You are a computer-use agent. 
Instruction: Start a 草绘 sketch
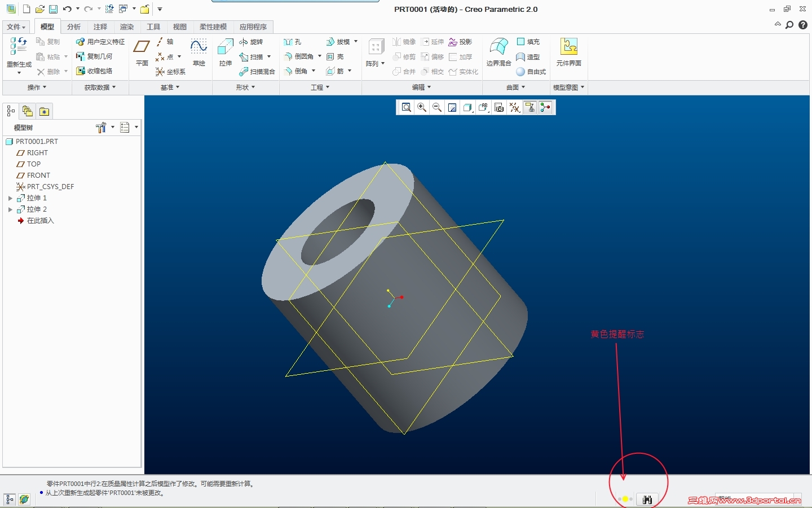pyautogui.click(x=198, y=52)
